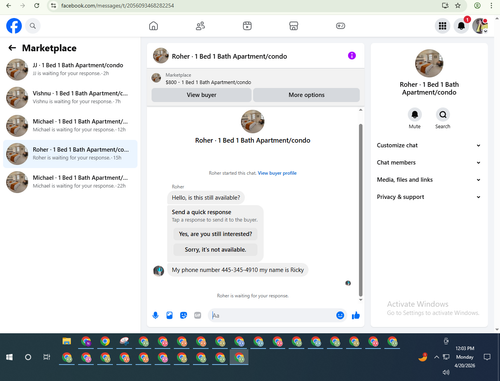Send 'Sorry, it's not available.' quick response
500x381 pixels.
click(215, 250)
